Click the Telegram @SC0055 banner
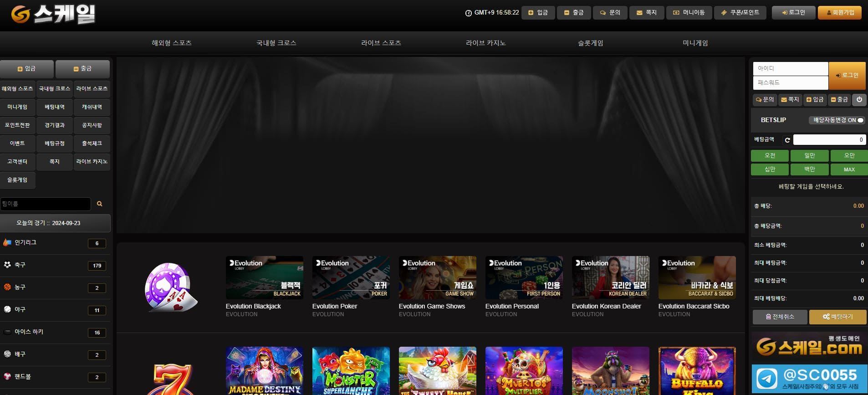The height and width of the screenshot is (395, 868). (809, 379)
